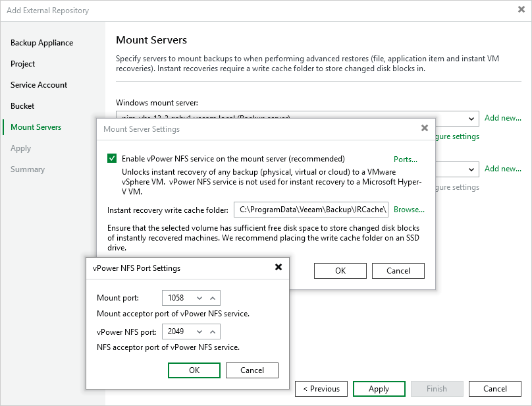The image size is (532, 406).
Task: Toggle Enable vPower NFS service checkbox
Action: click(x=112, y=159)
